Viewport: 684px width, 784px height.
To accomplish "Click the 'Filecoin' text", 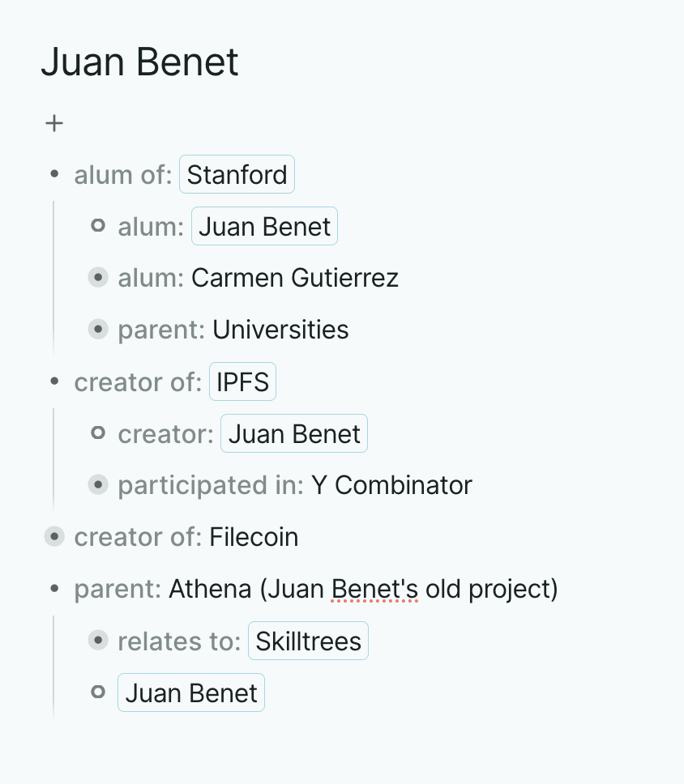I will tap(254, 537).
